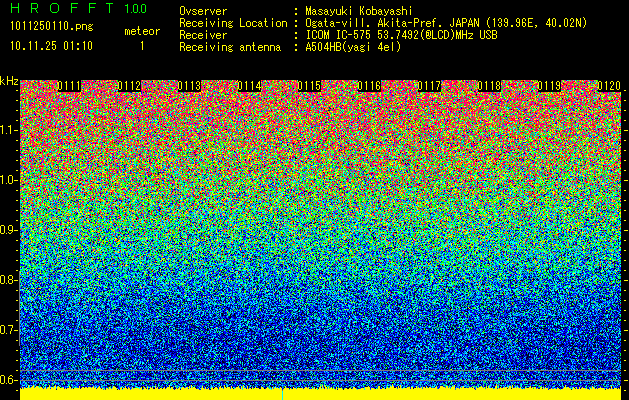Click the 0114 time marker
Viewport: 629px width, 400px height.
250,86
